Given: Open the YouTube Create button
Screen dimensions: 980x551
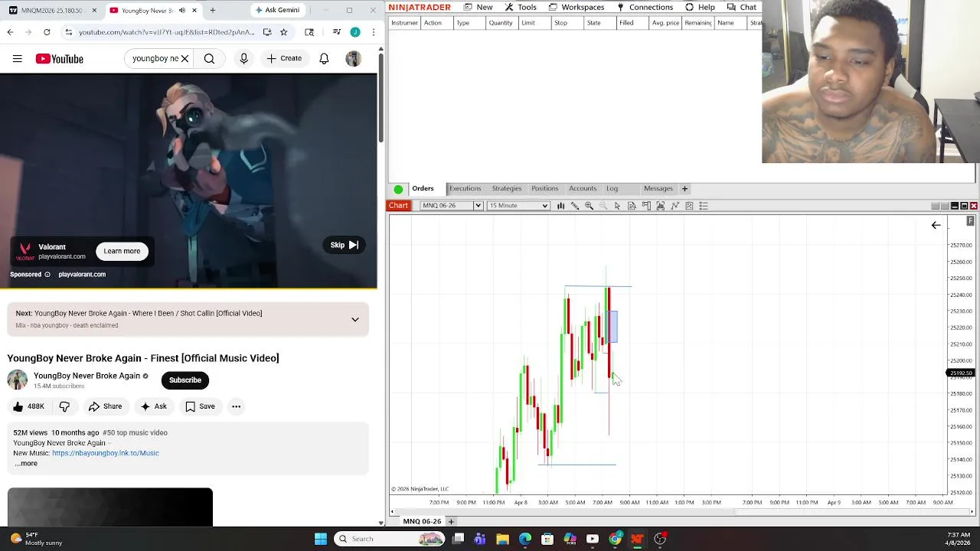Looking at the screenshot, I should [284, 58].
